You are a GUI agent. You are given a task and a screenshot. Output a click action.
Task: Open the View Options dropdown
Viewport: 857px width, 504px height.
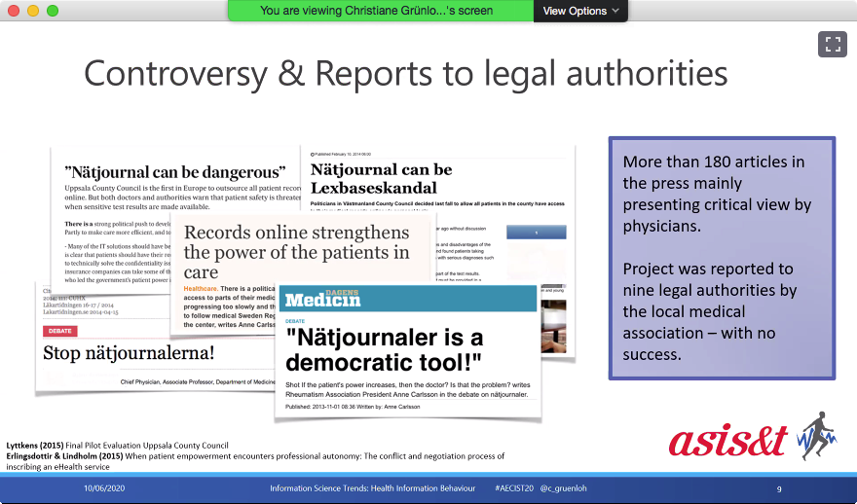tap(579, 11)
